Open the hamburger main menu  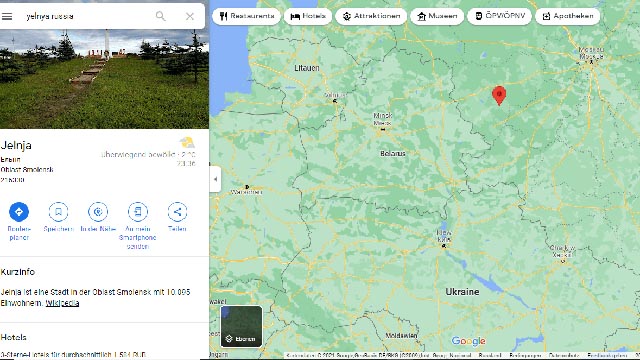point(7,16)
